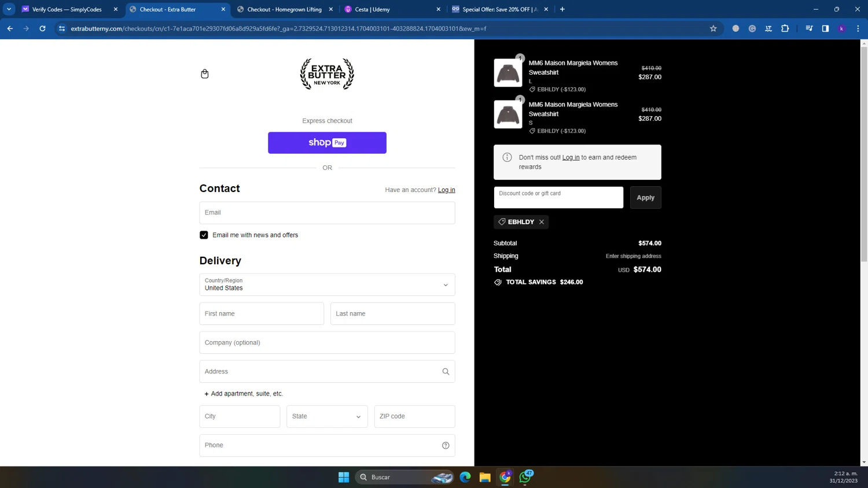This screenshot has width=868, height=488.
Task: Click the Express checkout label
Action: [x=327, y=121]
